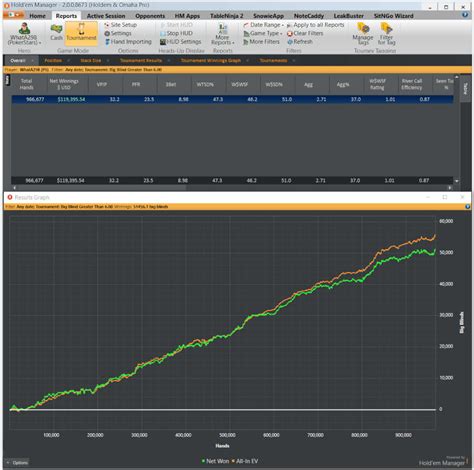Click the table's vertical scroll down arrow
This screenshot has width=474, height=470.
point(457,181)
